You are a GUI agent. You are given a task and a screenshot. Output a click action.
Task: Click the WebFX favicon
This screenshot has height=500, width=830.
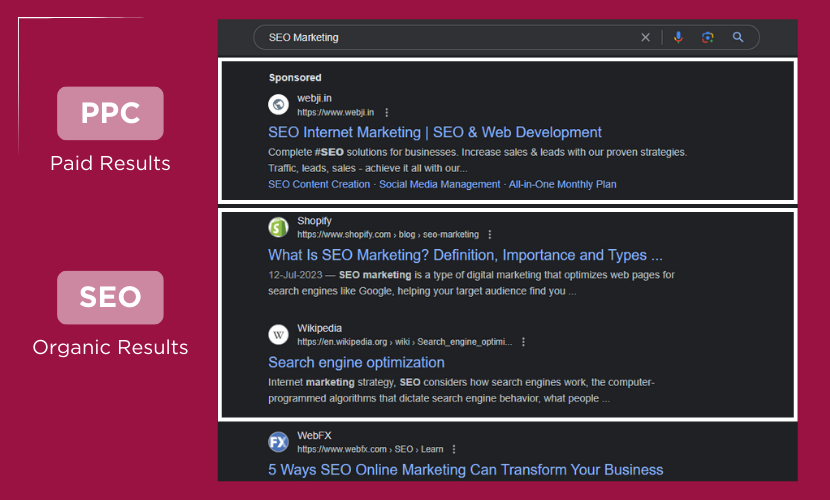click(278, 442)
